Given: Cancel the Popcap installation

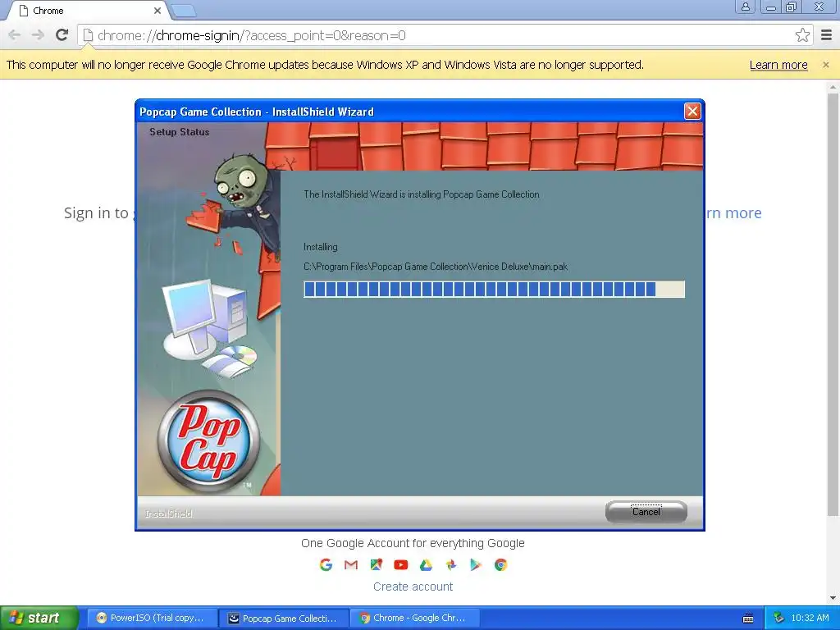Looking at the screenshot, I should tap(646, 512).
